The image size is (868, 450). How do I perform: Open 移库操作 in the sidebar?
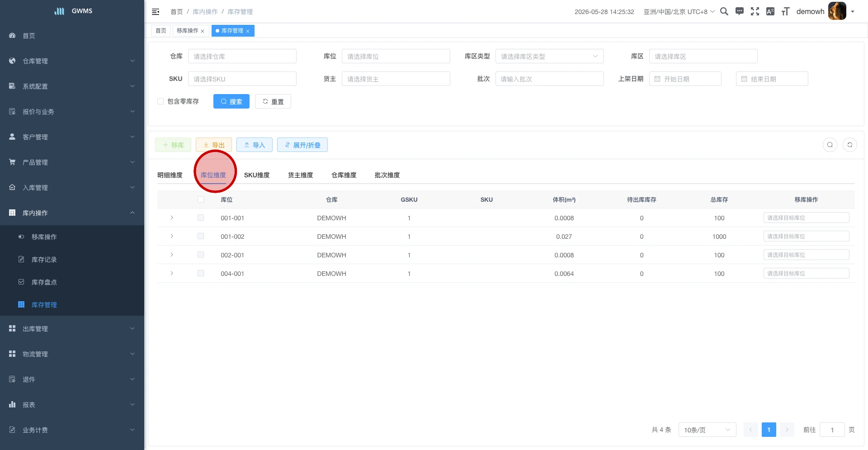click(72, 237)
